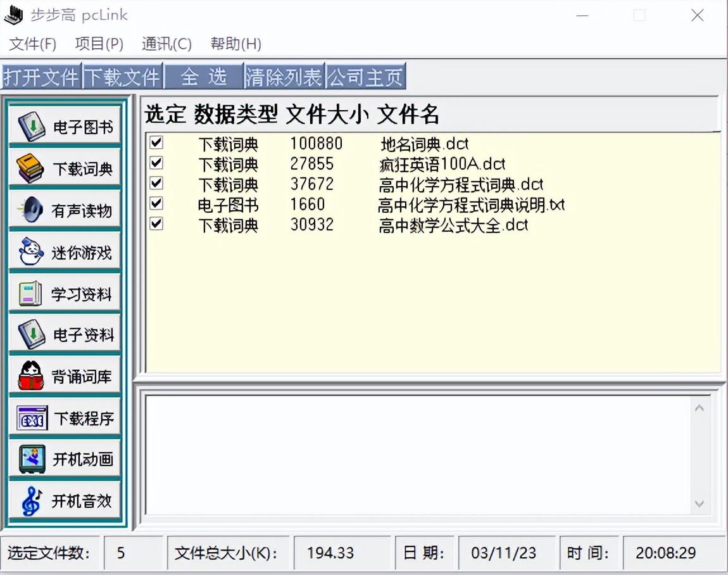Open the 项目(P) menu

pos(99,44)
